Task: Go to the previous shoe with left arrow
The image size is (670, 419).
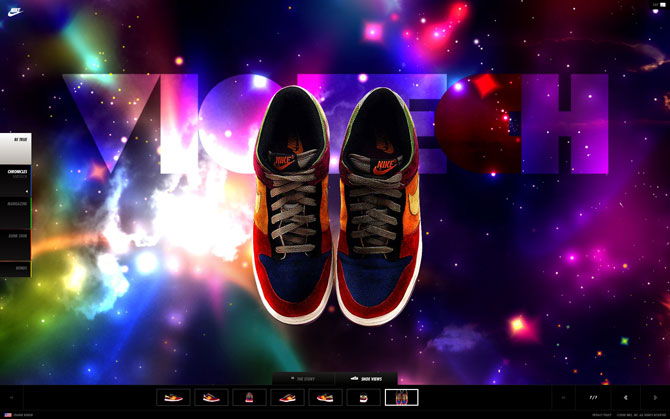Action: point(626,398)
